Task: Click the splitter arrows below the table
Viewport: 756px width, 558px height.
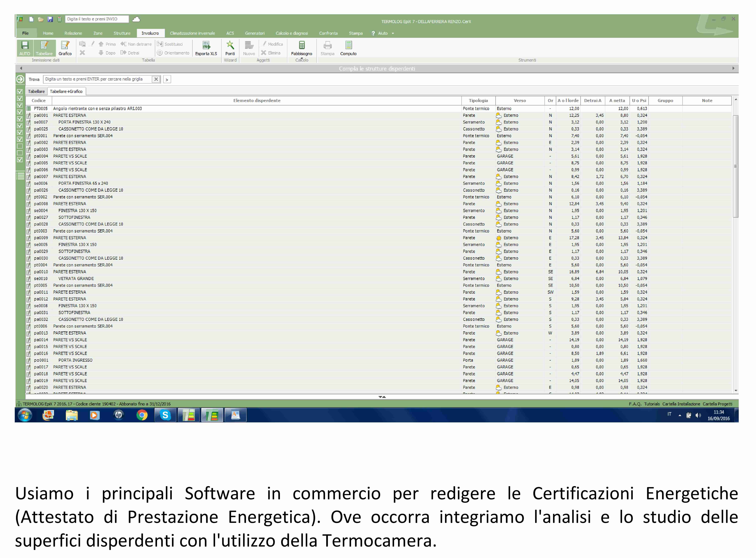Action: (382, 397)
